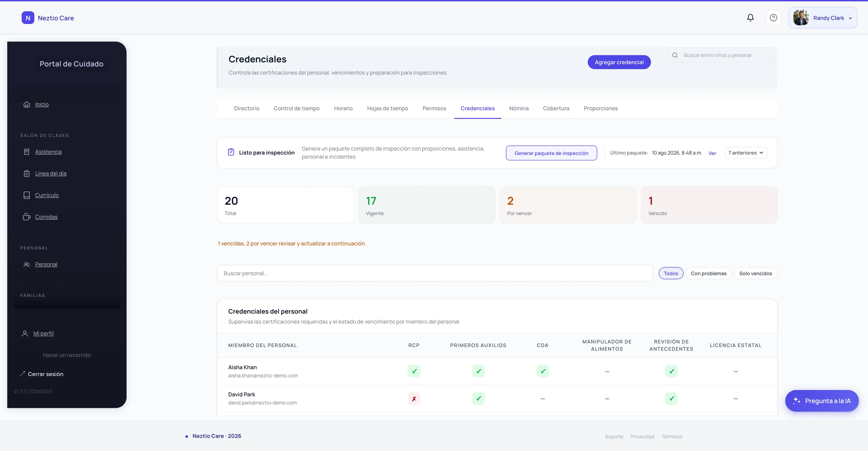Open the 7 anteriores dropdown

click(746, 153)
